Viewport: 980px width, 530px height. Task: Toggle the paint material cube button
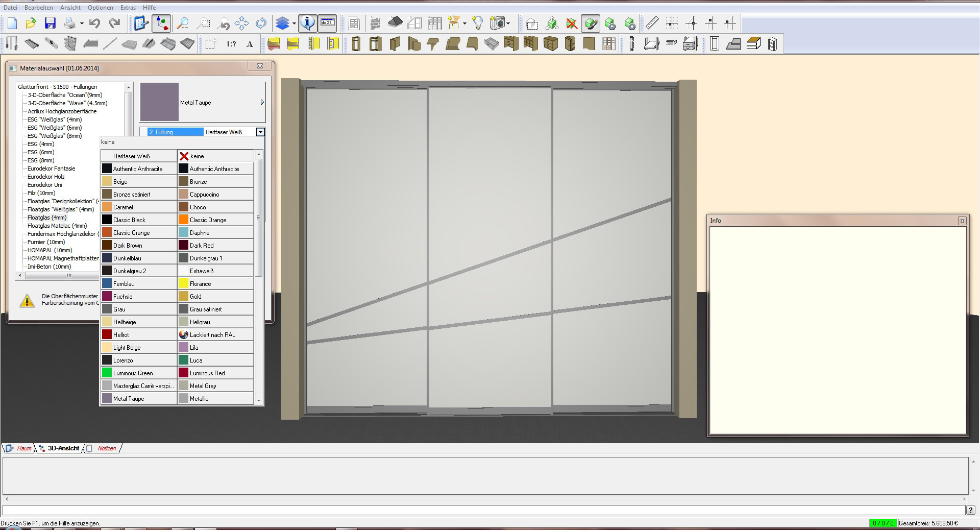point(591,23)
